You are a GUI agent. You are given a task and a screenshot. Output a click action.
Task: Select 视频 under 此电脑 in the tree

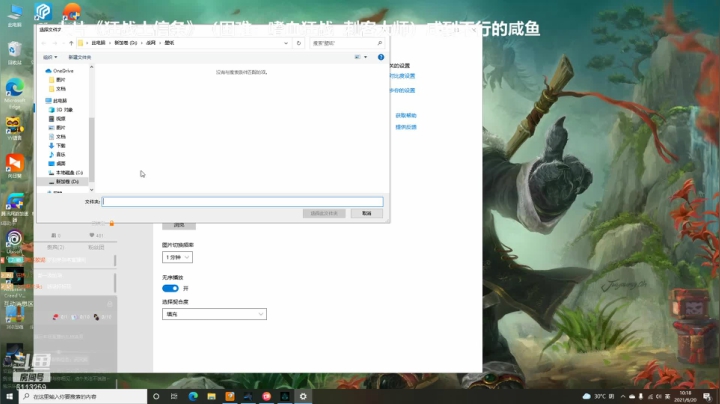point(57,118)
